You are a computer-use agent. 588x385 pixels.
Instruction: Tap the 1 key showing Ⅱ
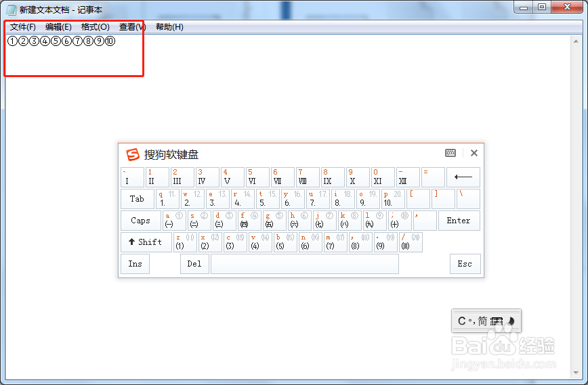coord(157,177)
